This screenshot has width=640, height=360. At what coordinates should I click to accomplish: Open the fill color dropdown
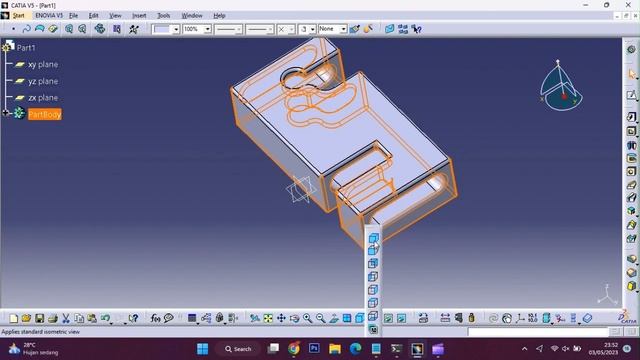(176, 29)
